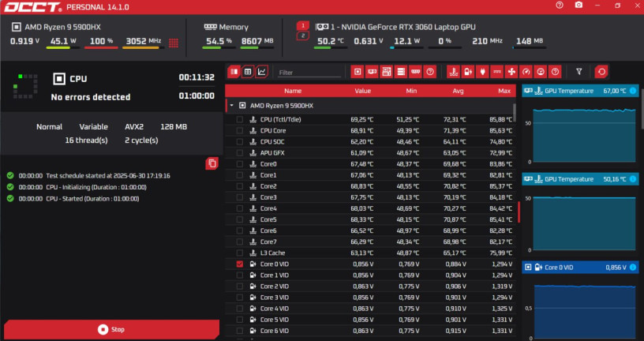Image resolution: width=644 pixels, height=341 pixels.
Task: Toggle power plug sensors filter
Action: click(482, 72)
